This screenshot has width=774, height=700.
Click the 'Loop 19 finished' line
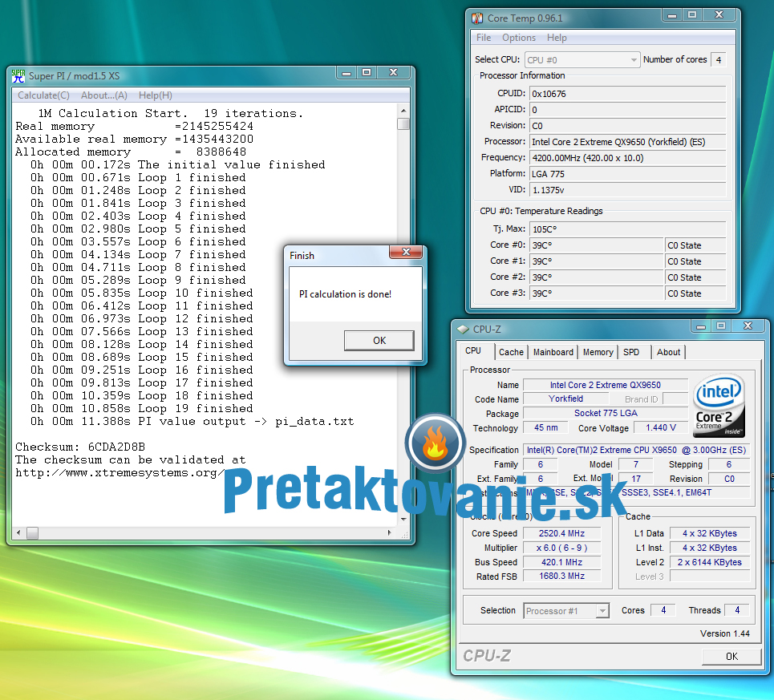pyautogui.click(x=142, y=408)
